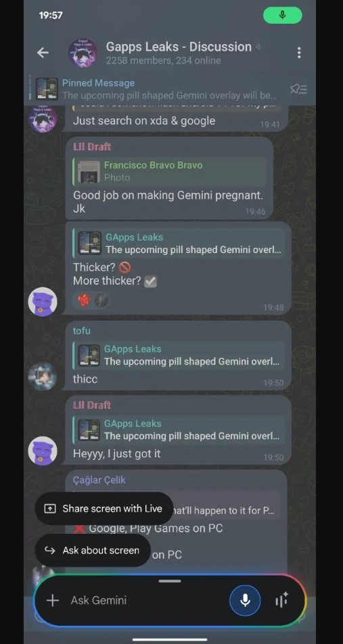Select Share screen with Live option

[x=104, y=509]
